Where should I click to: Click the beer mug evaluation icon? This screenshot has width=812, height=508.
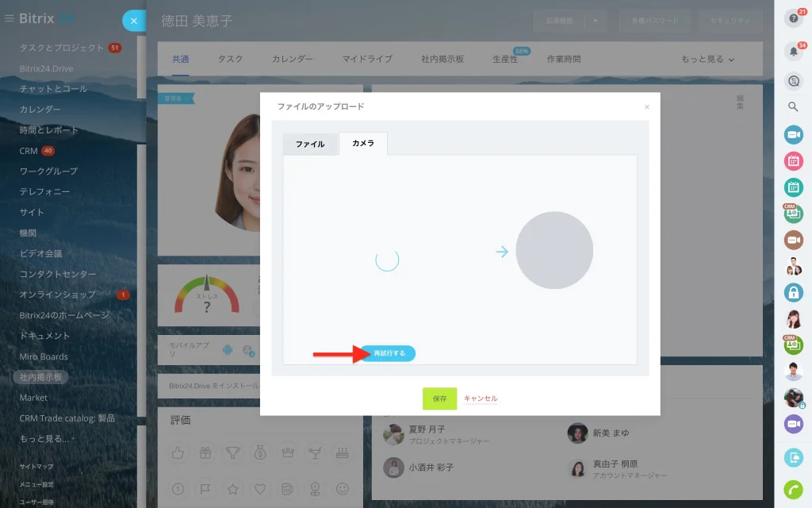point(288,489)
